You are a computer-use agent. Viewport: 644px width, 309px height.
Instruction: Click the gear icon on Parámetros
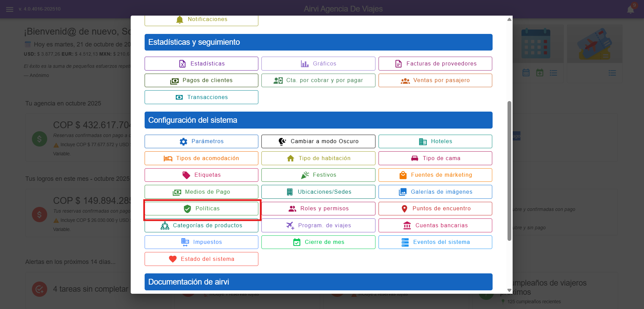183,141
